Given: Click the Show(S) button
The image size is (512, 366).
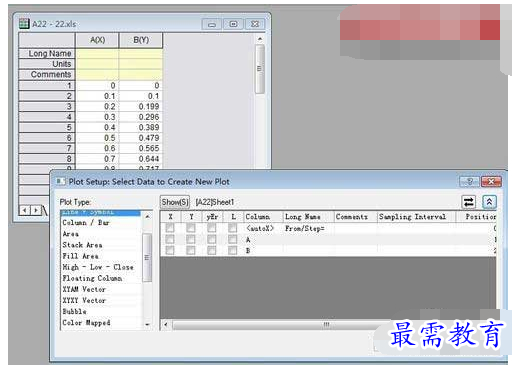Looking at the screenshot, I should (x=175, y=202).
